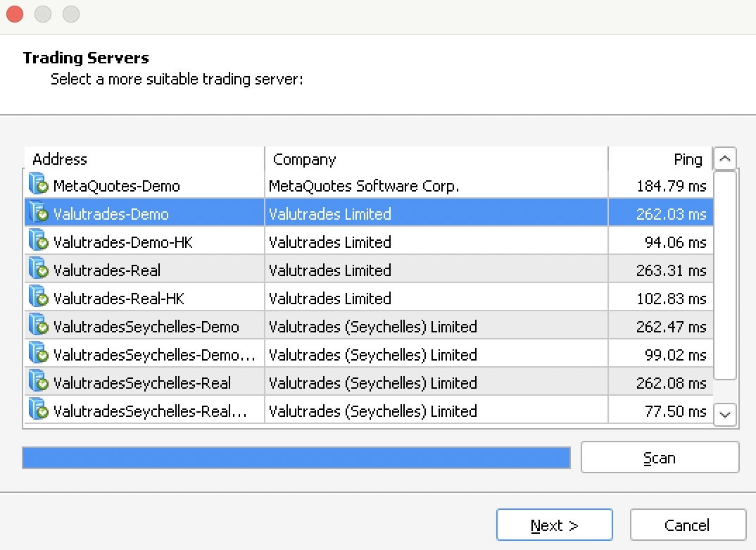Click the Valutrades-Real server icon
Screen dimensions: 756x550
(x=38, y=270)
